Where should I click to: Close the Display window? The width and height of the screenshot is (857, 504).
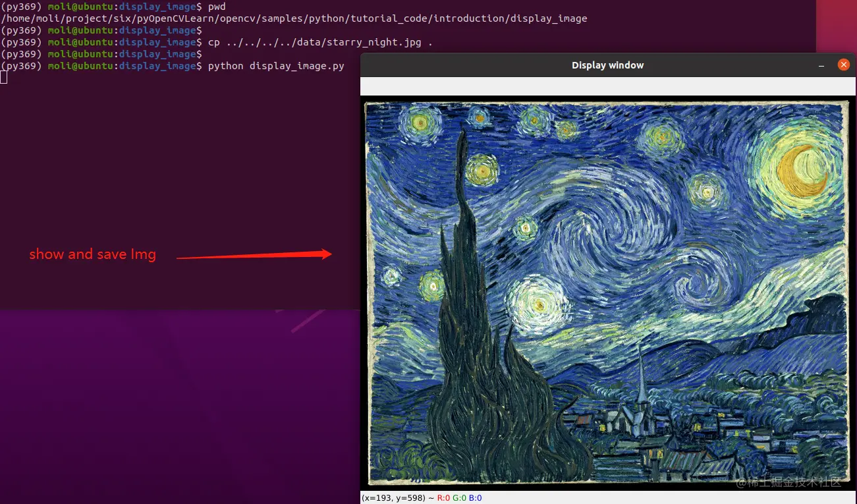pos(843,65)
